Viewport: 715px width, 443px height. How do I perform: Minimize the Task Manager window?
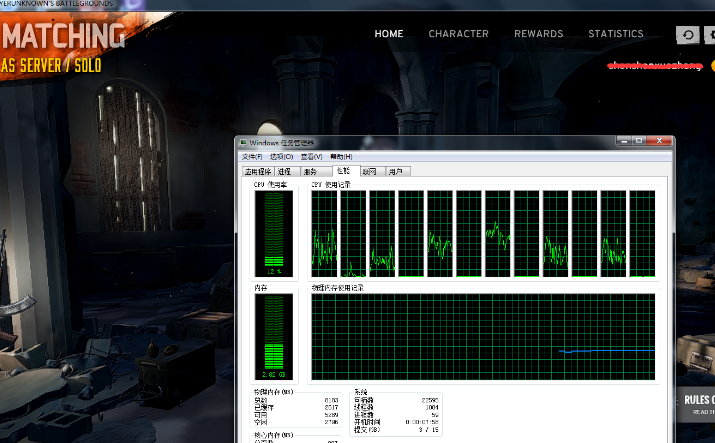[624, 141]
